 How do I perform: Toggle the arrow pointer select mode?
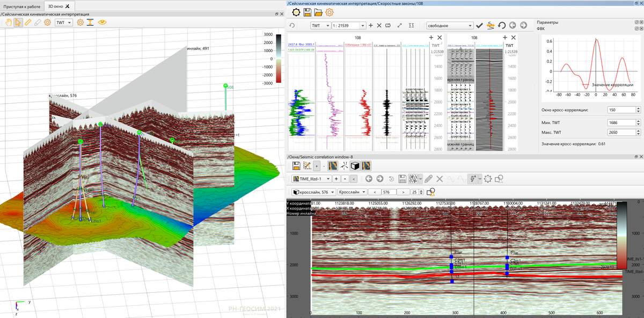[x=18, y=23]
